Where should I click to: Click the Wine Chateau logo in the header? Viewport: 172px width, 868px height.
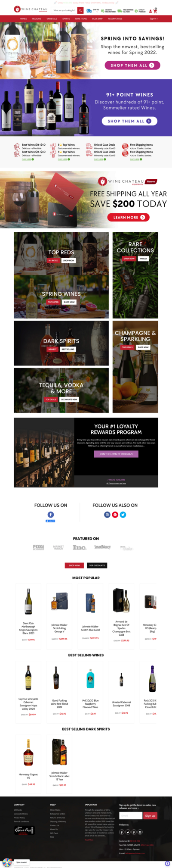31,9
